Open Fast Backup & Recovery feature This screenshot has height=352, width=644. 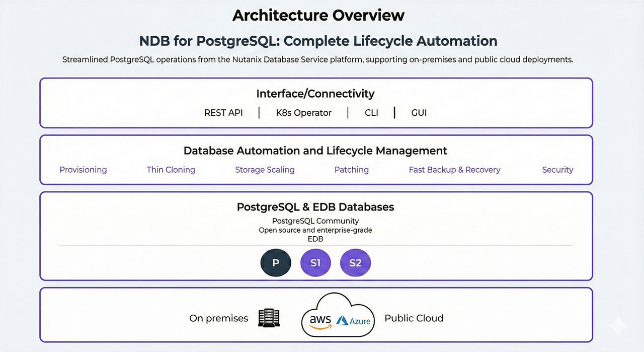[454, 170]
